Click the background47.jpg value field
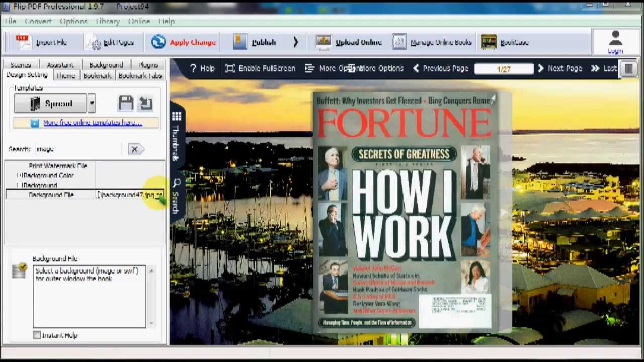The image size is (644, 362). pyautogui.click(x=126, y=195)
